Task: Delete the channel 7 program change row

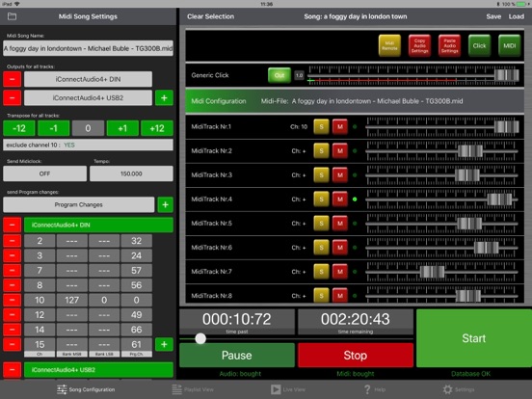Action: point(12,271)
